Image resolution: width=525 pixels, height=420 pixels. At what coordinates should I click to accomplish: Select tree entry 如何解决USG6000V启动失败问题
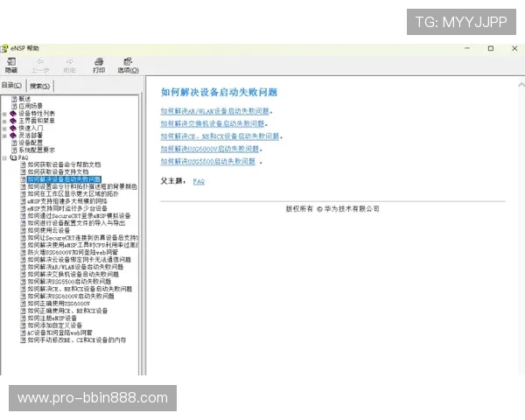(x=71, y=297)
